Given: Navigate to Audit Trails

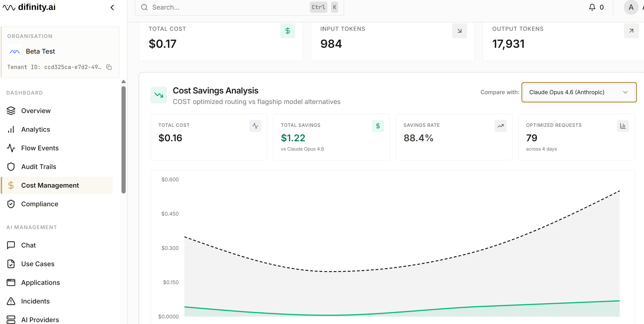Looking at the screenshot, I should click(38, 167).
